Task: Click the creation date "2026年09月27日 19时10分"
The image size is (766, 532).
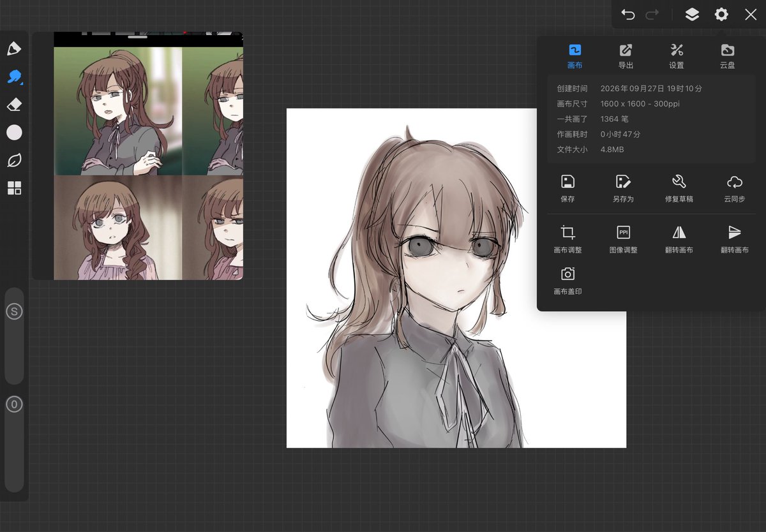Action: [x=651, y=89]
